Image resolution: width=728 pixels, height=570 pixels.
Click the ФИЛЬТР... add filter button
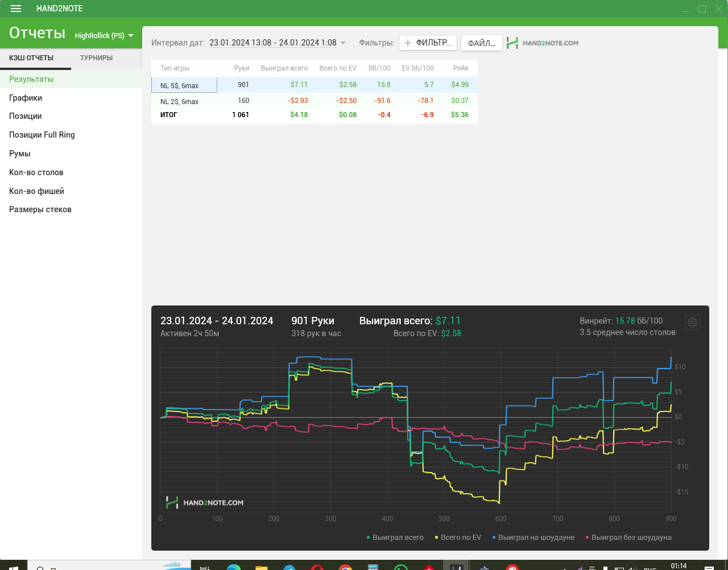coord(428,43)
